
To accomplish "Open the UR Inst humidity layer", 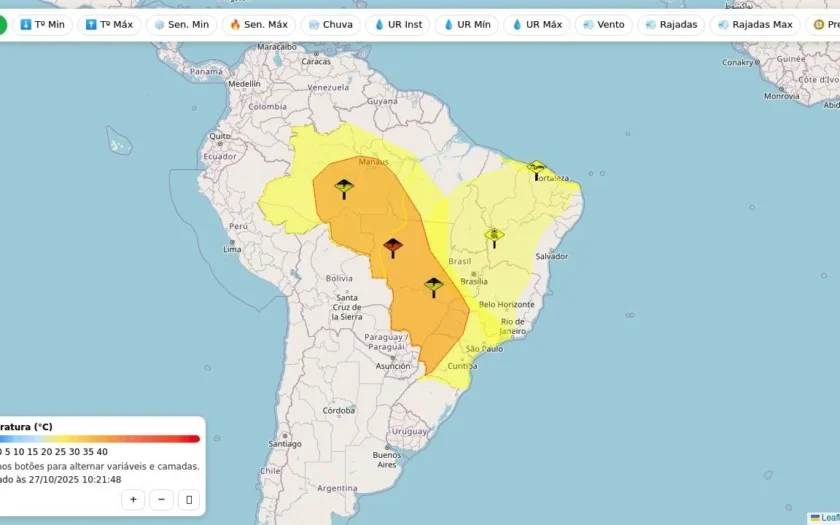I will [x=398, y=25].
